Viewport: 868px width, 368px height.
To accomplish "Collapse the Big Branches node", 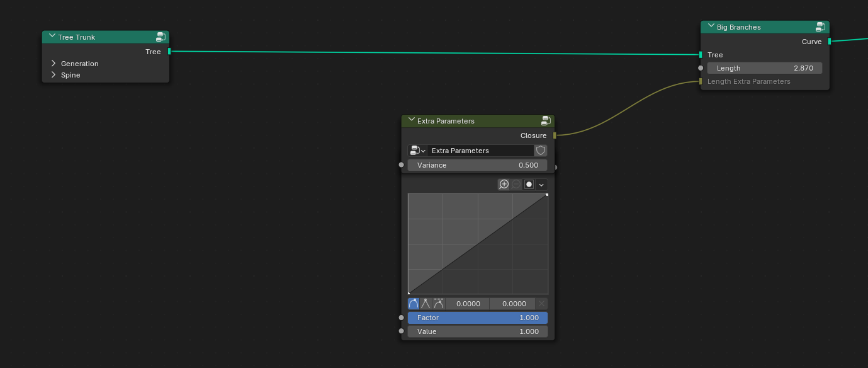I will 711,26.
